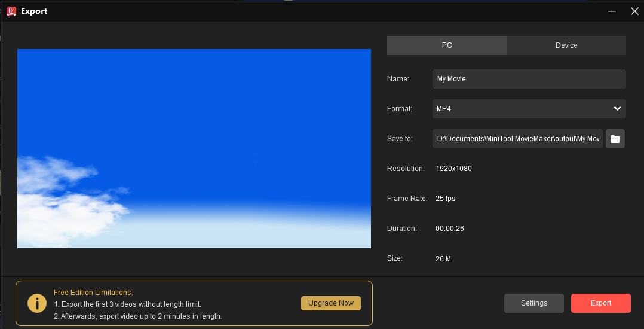Edit the My Movie name field
Viewport: 644px width, 329px height.
click(x=529, y=78)
